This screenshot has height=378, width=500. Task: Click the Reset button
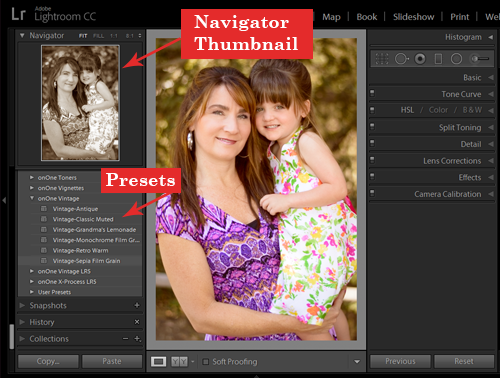(464, 361)
